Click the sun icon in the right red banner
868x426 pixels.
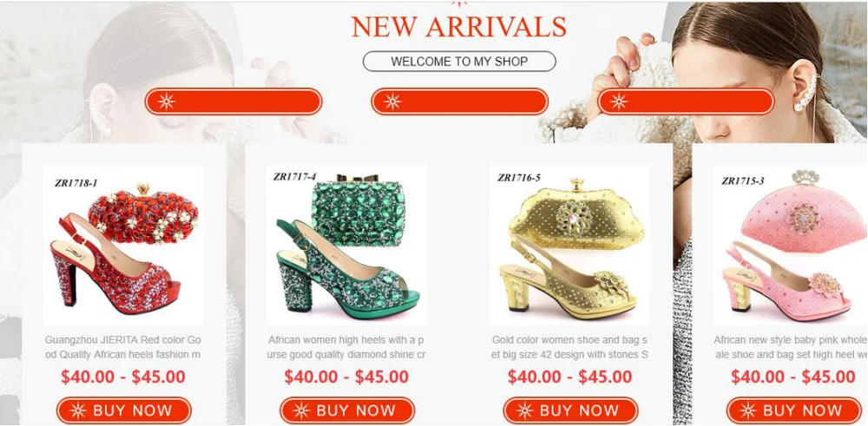(x=618, y=102)
